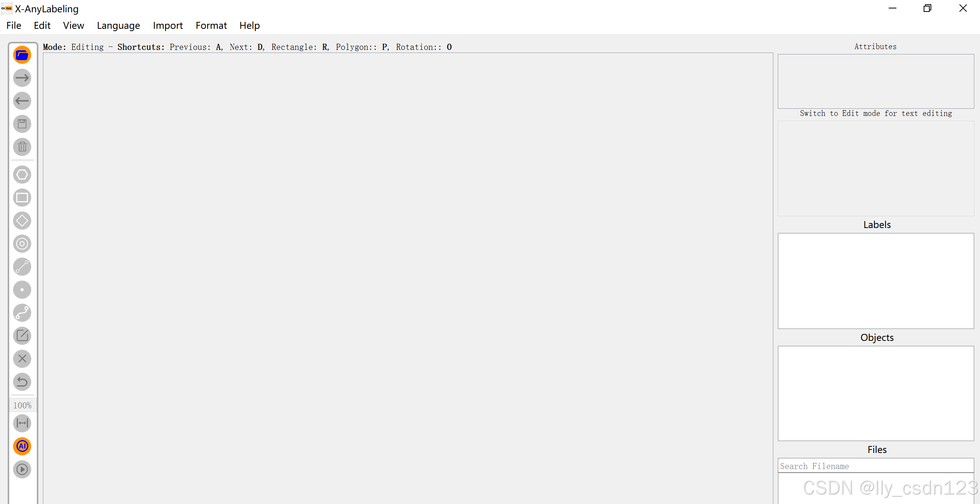The width and height of the screenshot is (980, 504).
Task: Select the Create Circle tool
Action: click(x=22, y=244)
